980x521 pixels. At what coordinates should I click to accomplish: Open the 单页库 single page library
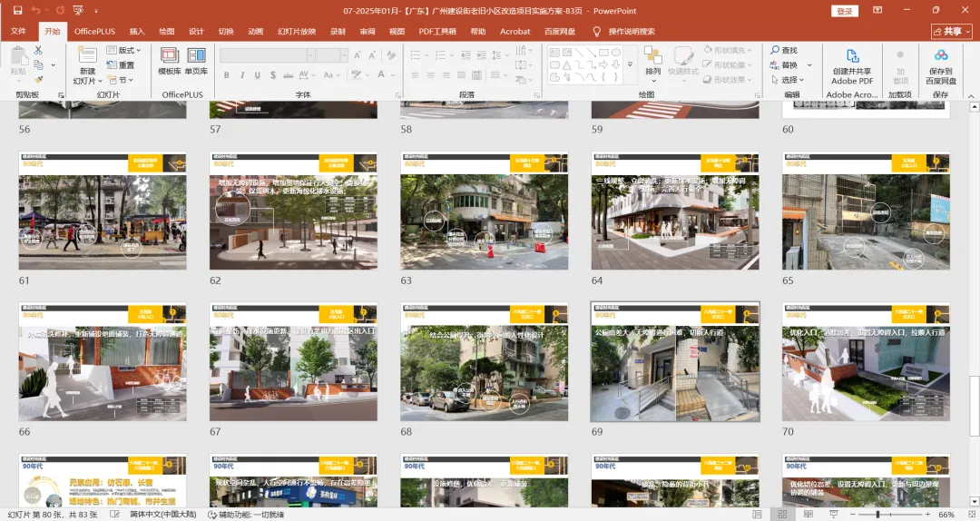pyautogui.click(x=196, y=62)
